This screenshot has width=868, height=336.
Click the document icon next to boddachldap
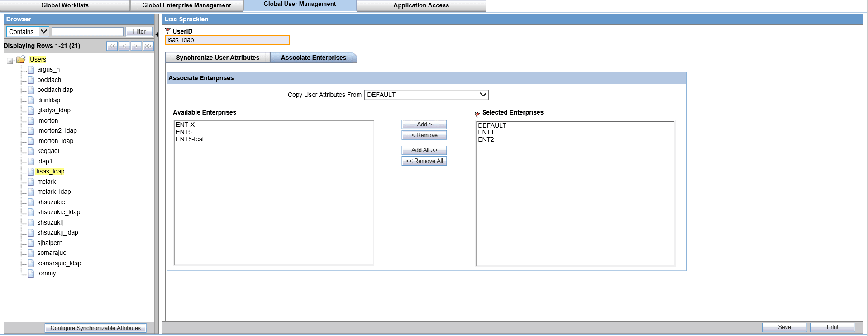(x=31, y=90)
